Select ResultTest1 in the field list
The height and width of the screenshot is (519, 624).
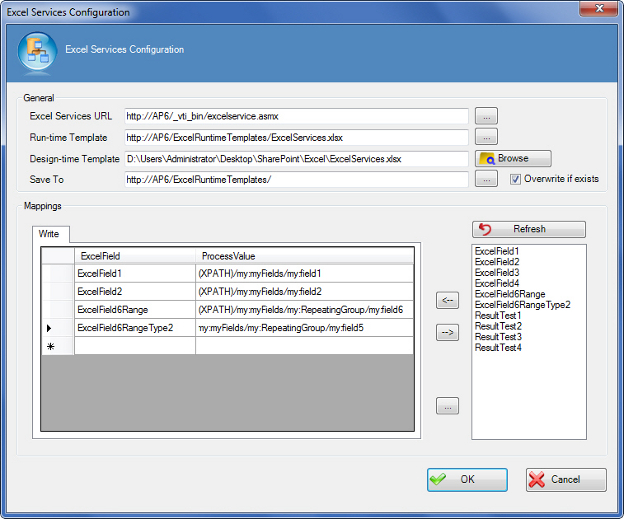click(498, 316)
